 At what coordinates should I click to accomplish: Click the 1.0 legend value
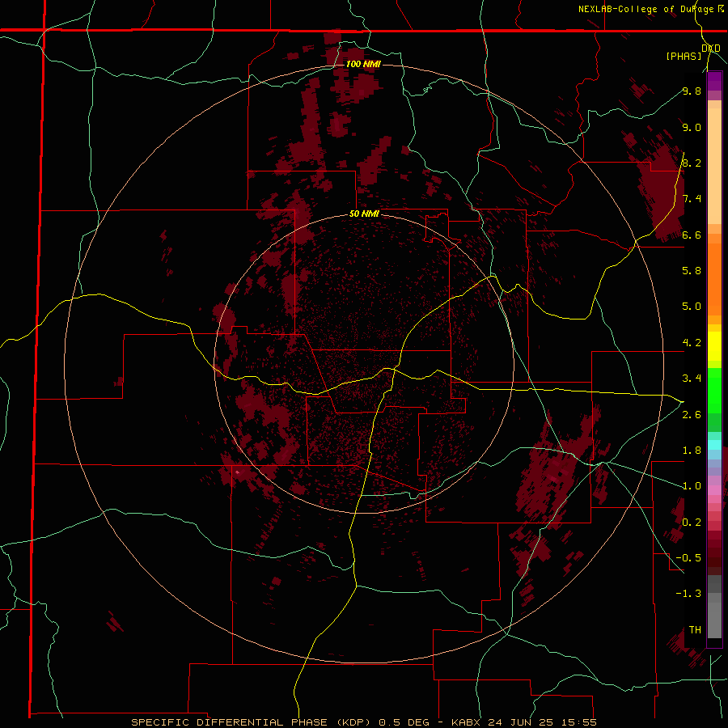(x=692, y=486)
